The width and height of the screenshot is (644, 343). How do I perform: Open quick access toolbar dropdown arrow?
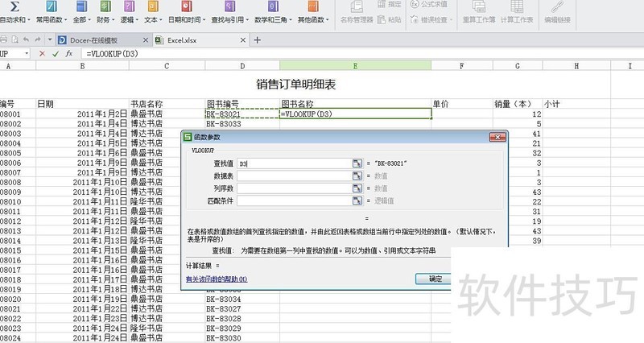pos(50,39)
